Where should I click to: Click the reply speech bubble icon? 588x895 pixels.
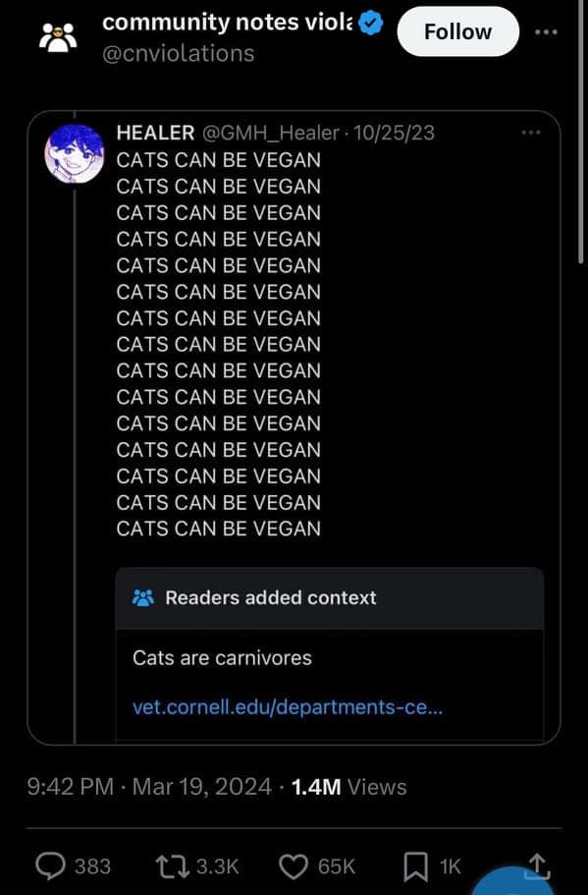[49, 866]
